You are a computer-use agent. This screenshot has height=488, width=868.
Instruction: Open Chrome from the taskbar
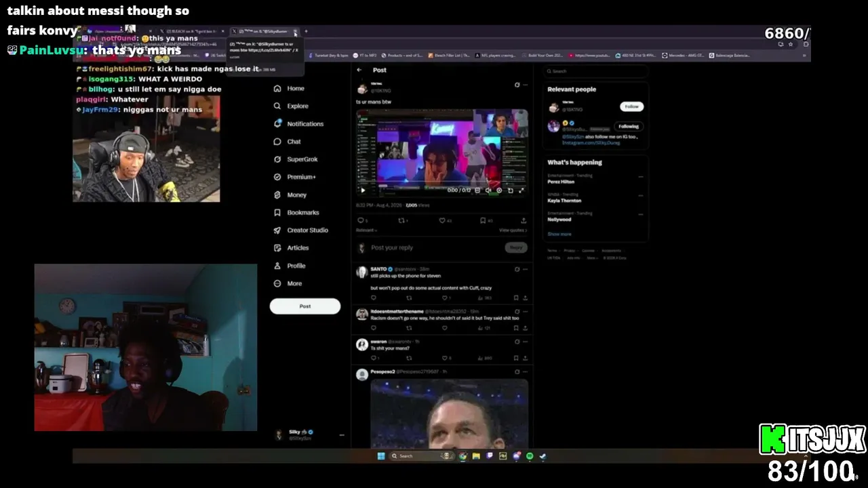pyautogui.click(x=463, y=456)
